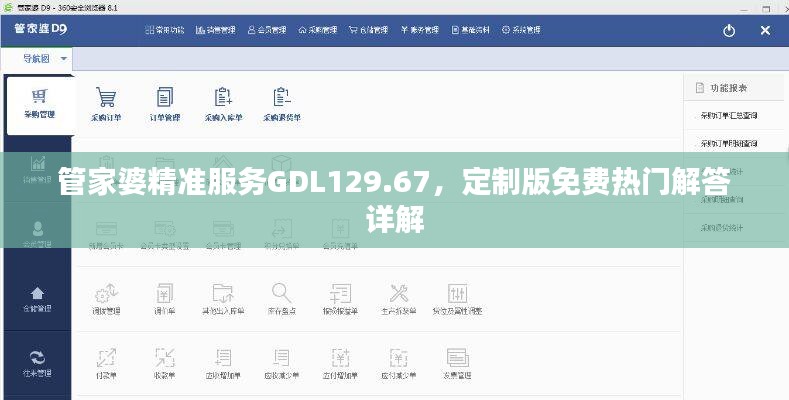The width and height of the screenshot is (789, 400).
Task: Open 基础资料 in top menu
Action: point(470,30)
